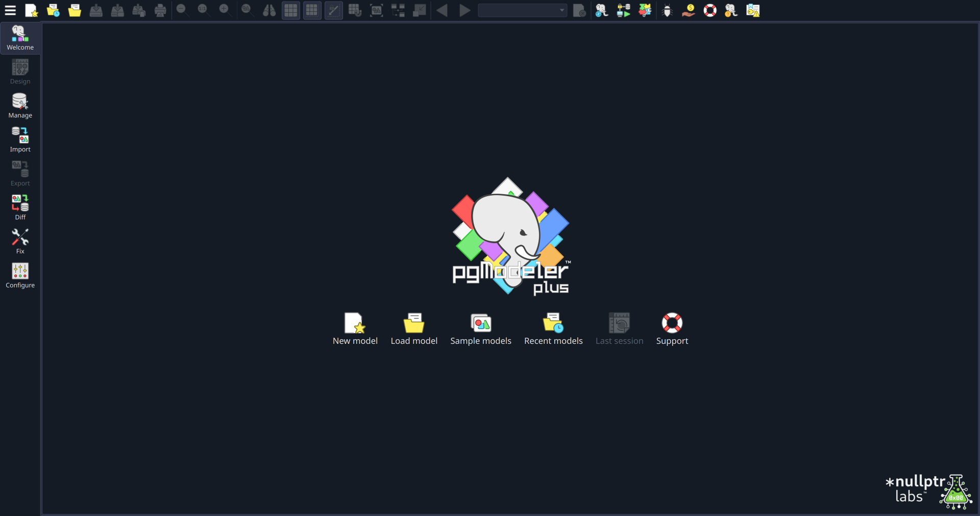Viewport: 980px width, 516px height.
Task: Restore the 1:1 zoom level
Action: tap(203, 10)
